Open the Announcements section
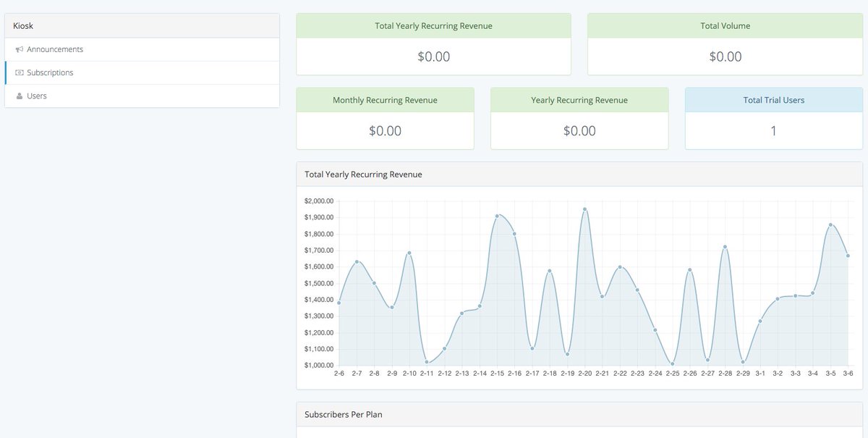Viewport: 868px width, 438px height. tap(142, 49)
